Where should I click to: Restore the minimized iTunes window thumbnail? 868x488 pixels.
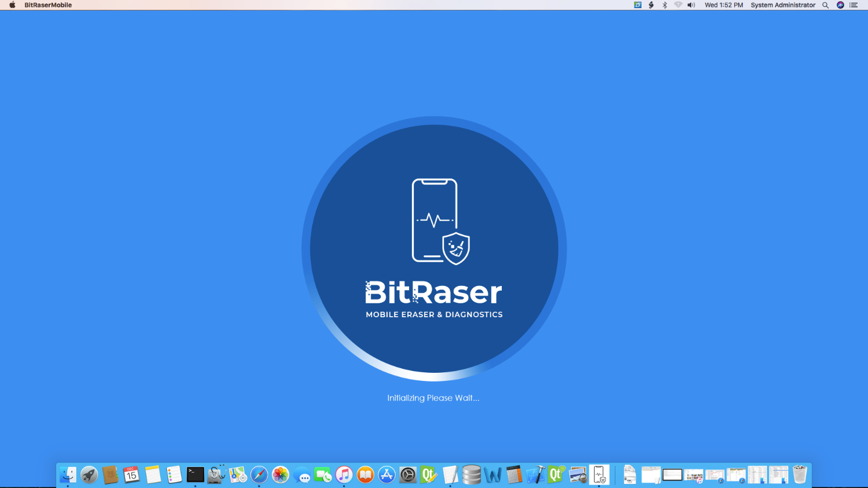pos(694,476)
